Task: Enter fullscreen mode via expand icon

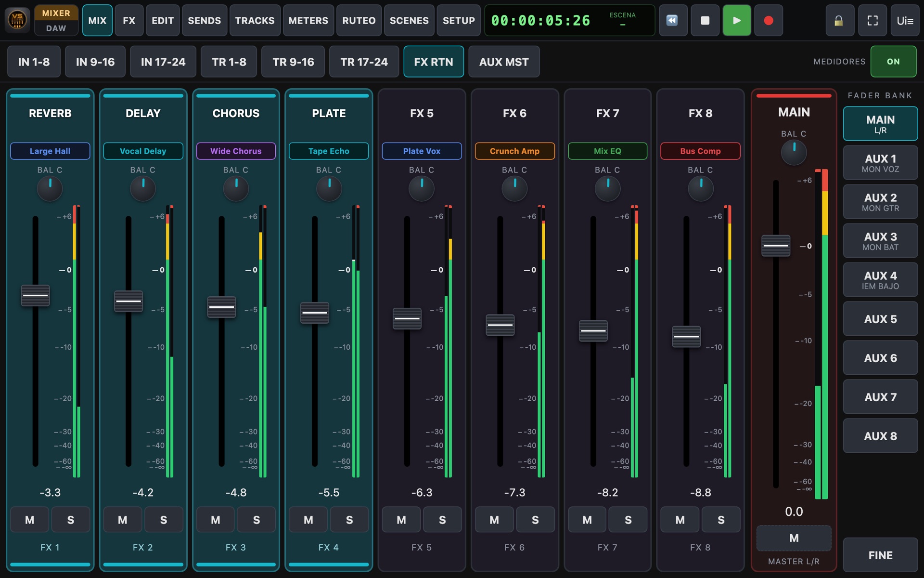Action: 873,20
